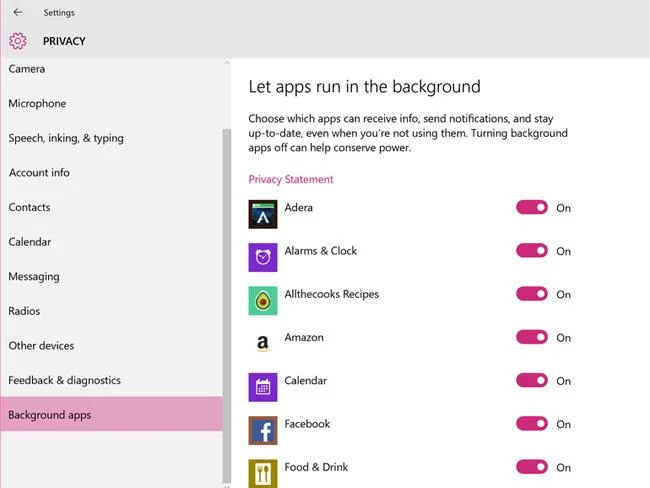Click the On label beside Adera
The image size is (650, 488).
coord(563,208)
